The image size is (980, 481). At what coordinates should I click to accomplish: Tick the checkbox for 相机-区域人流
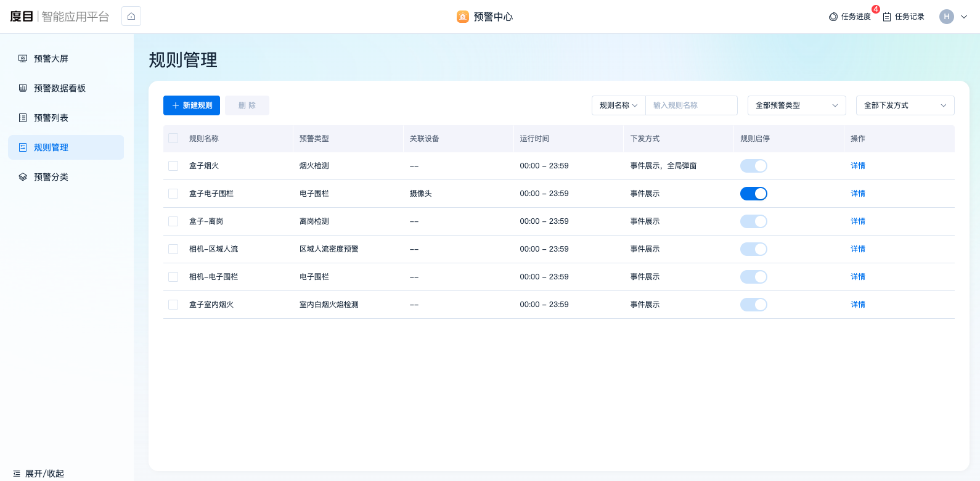click(x=173, y=249)
